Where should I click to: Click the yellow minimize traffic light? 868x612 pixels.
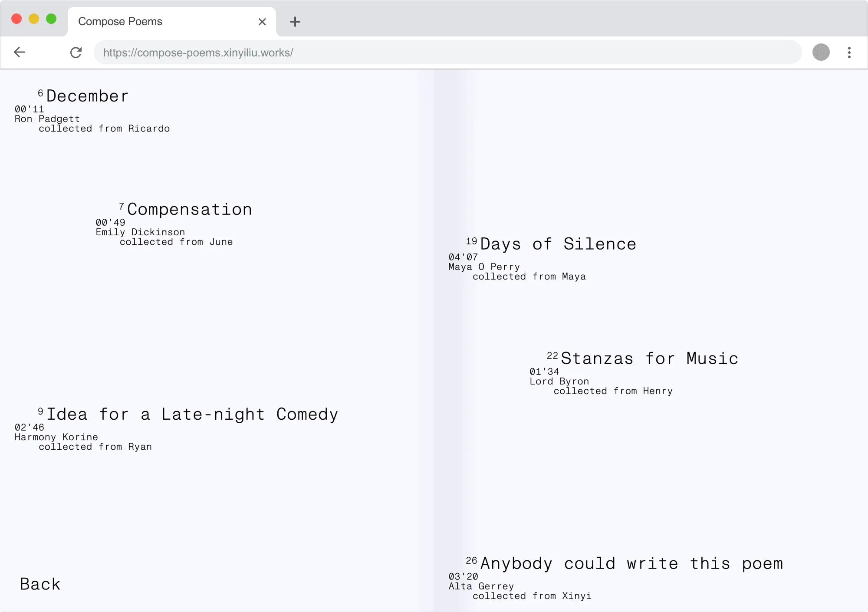click(33, 19)
